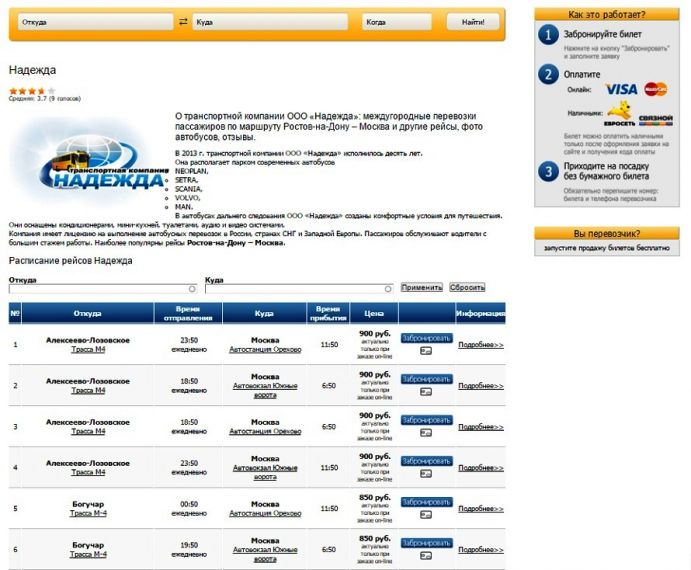
Task: Click the swap direction arrows icon
Action: click(x=183, y=21)
